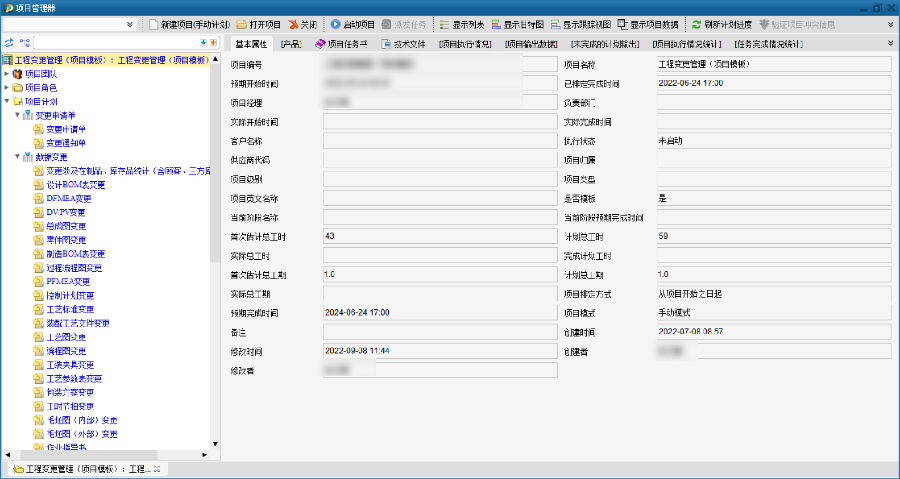Click the 项目模式 value 手动模式
900x479 pixels.
(674, 313)
